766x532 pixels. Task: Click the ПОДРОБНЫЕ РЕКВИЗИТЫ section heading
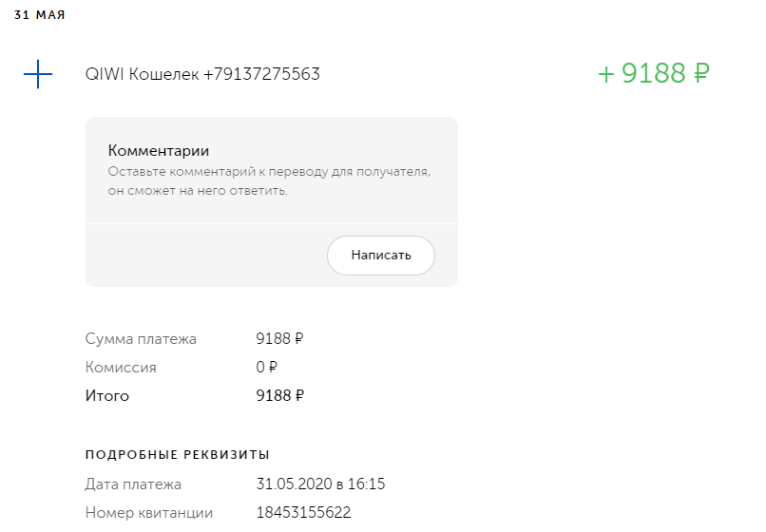tap(177, 454)
